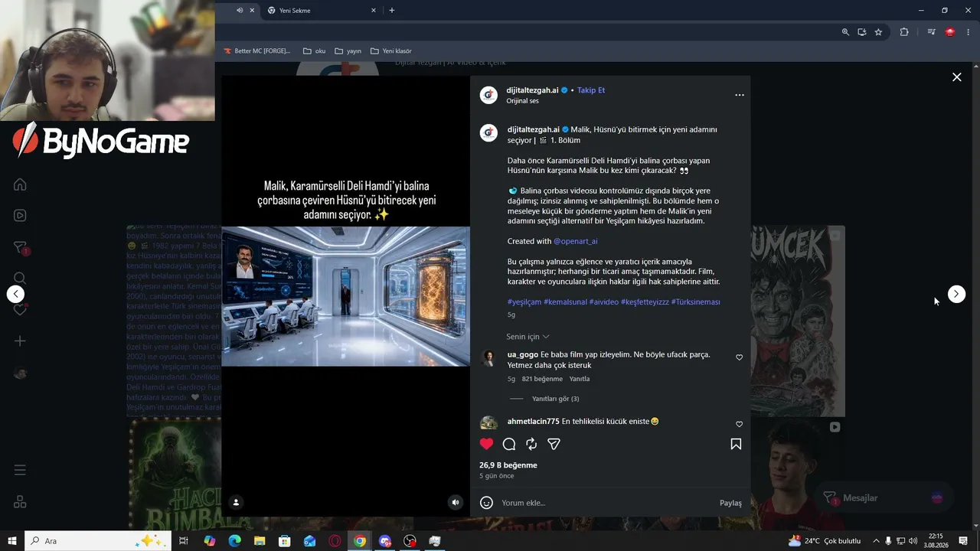Save the post with the bookmark icon
980x551 pixels.
point(736,444)
